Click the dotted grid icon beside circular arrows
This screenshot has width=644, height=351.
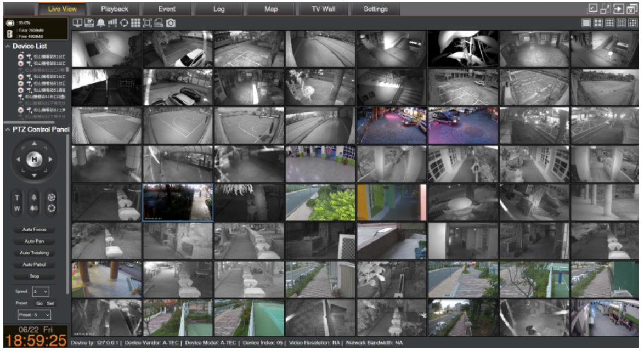(x=135, y=23)
